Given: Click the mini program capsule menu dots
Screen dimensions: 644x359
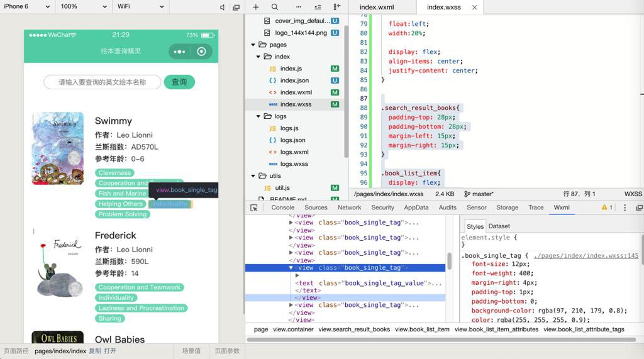Looking at the screenshot, I should (179, 52).
